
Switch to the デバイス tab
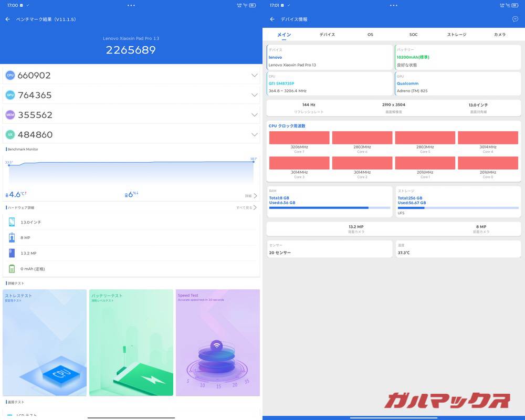pos(327,35)
